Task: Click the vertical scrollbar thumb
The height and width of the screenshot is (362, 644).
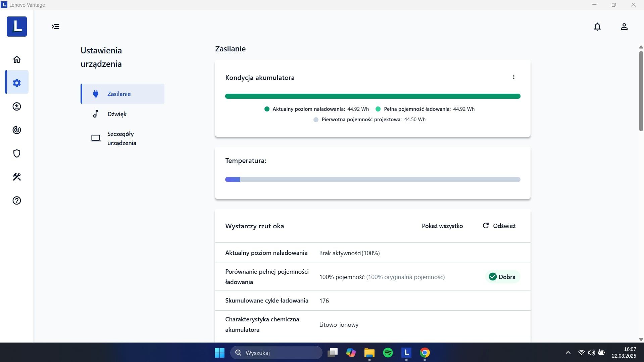Action: tap(641, 91)
